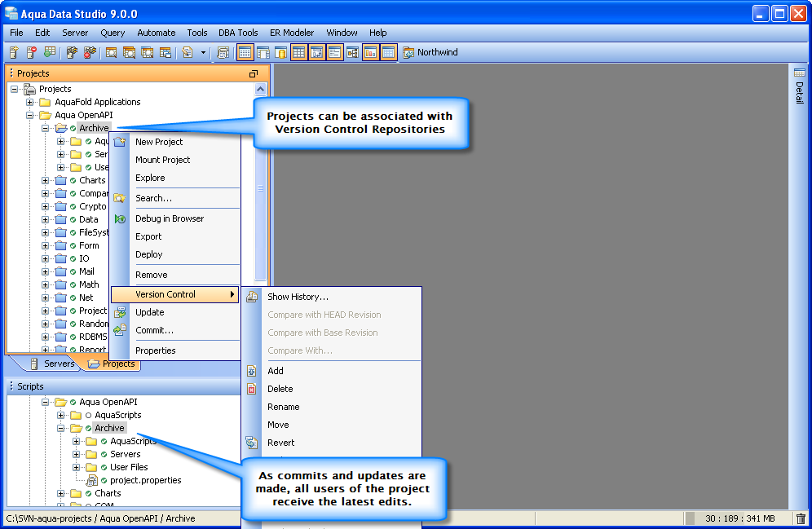
Task: Click the Commit... menu icon
Action: (x=120, y=330)
